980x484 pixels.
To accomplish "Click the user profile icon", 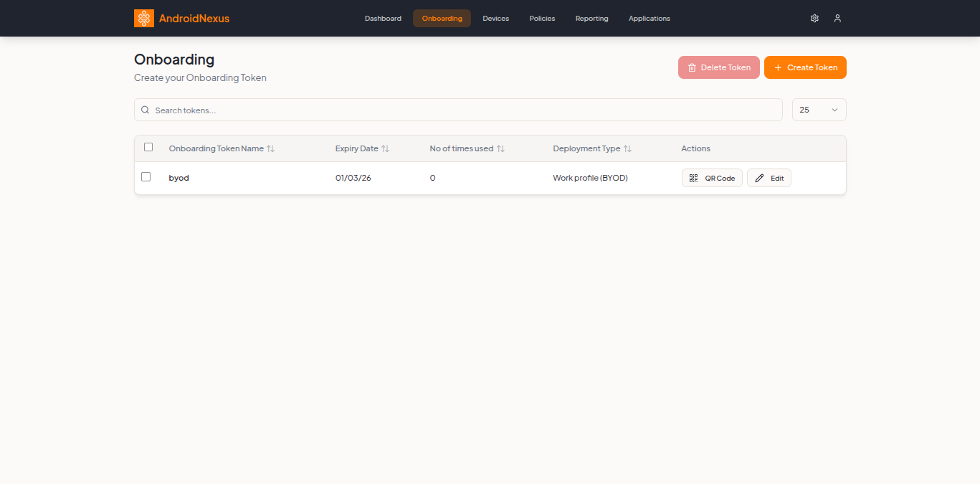I will coord(837,18).
